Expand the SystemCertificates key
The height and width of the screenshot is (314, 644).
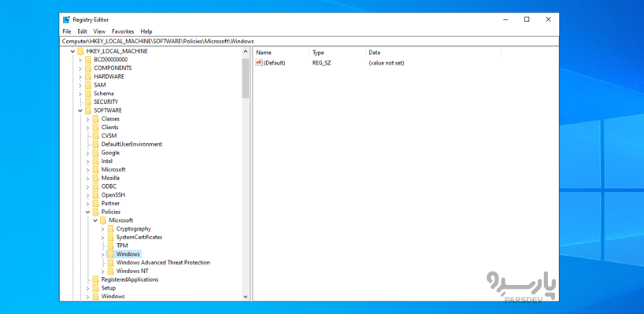pyautogui.click(x=102, y=237)
